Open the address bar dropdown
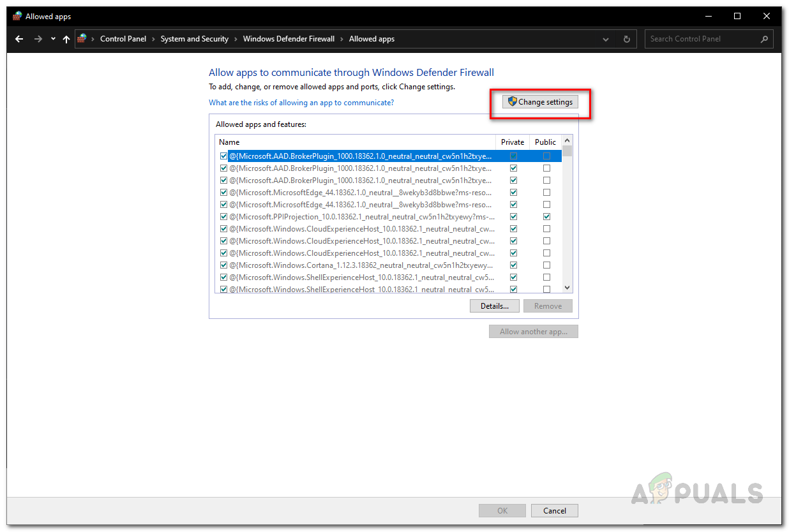Screen dimensions: 789x532 tap(605, 39)
